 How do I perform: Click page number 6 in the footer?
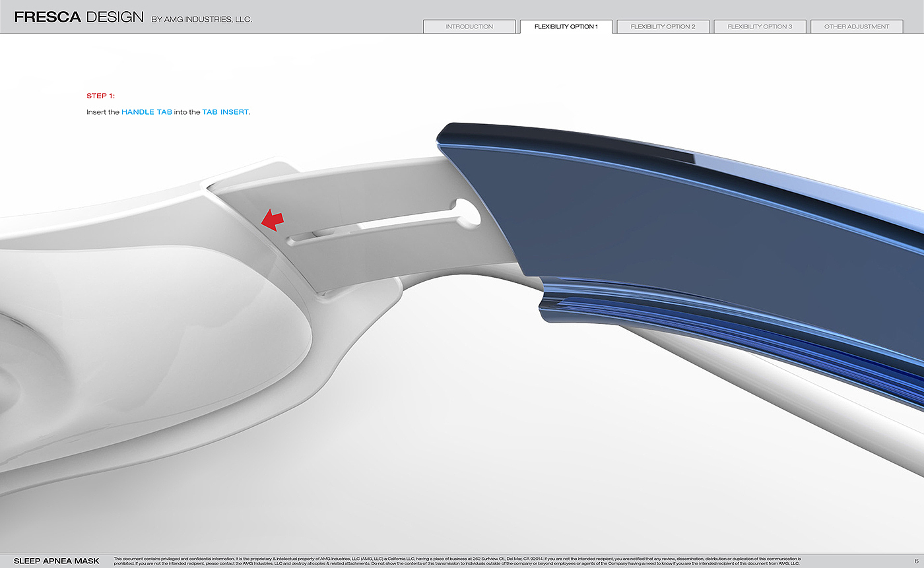[916, 561]
